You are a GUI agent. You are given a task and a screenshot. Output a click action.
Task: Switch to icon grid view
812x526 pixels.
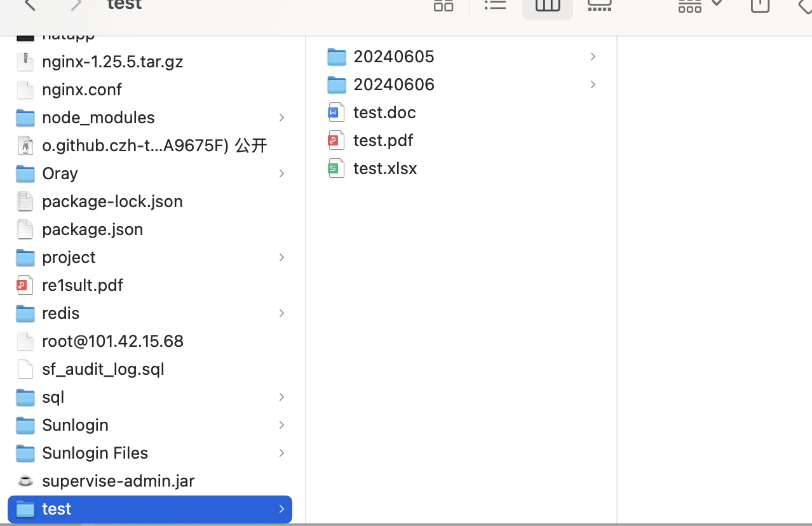coord(443,5)
